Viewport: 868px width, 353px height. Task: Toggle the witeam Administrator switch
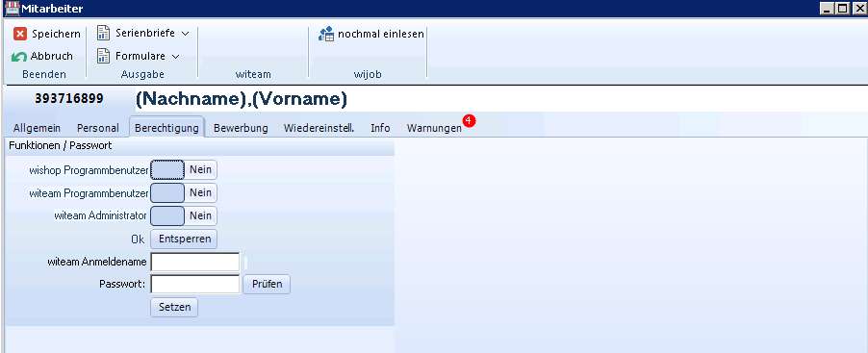pos(184,215)
